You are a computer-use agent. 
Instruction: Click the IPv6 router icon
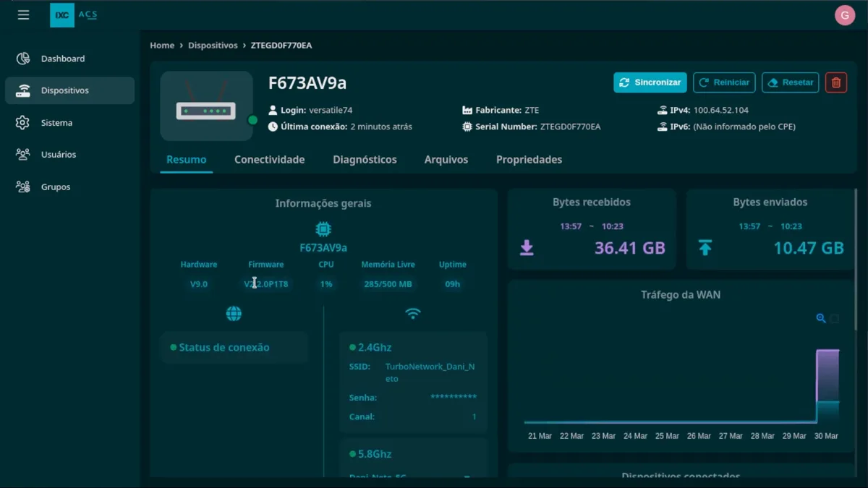click(663, 127)
